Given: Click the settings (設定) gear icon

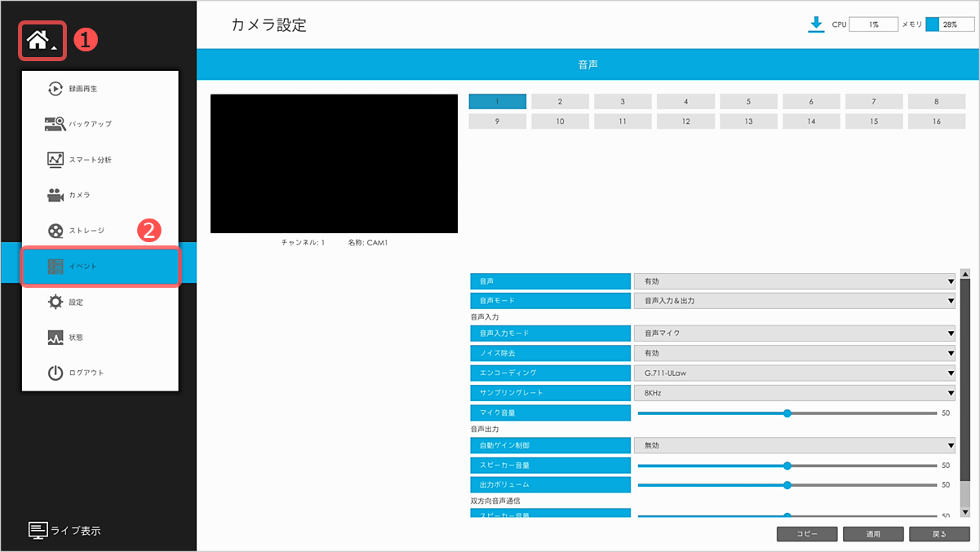Looking at the screenshot, I should pyautogui.click(x=55, y=302).
